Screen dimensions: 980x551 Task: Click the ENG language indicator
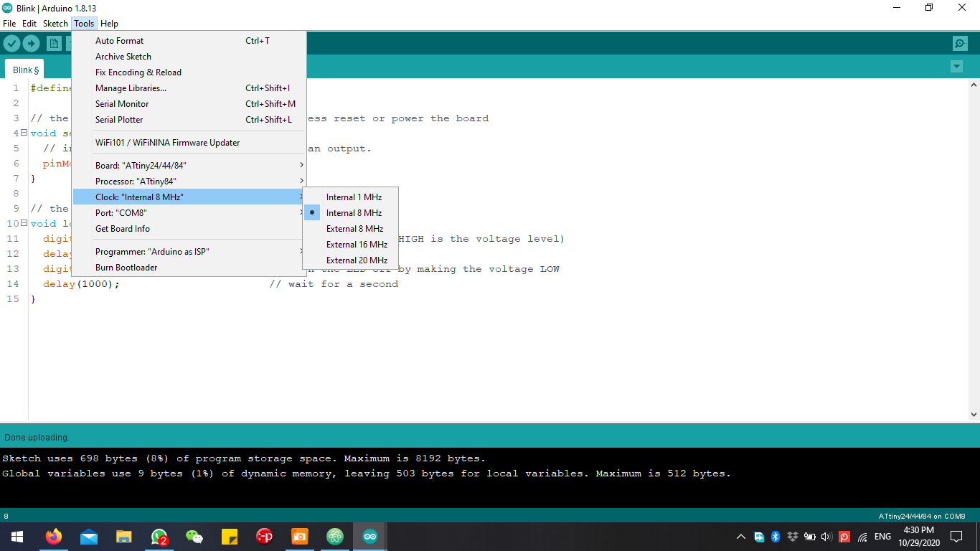tap(882, 537)
